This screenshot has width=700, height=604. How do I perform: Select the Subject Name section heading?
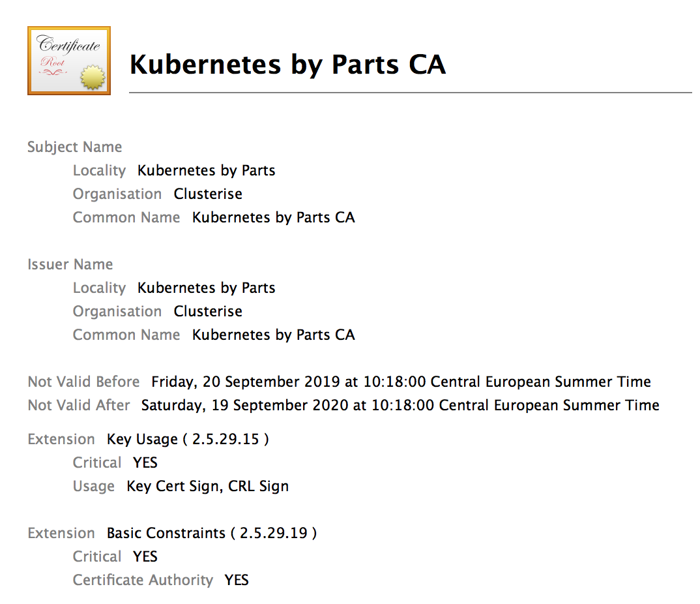[74, 147]
